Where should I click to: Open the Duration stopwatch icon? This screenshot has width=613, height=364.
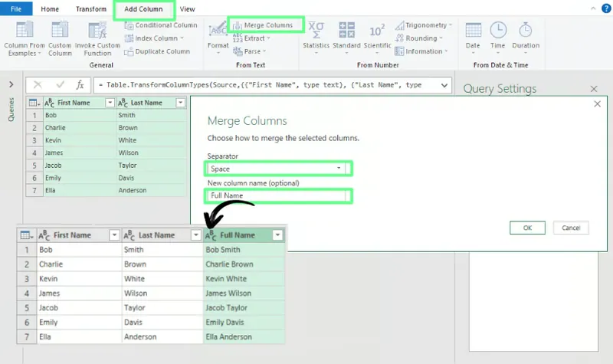click(526, 31)
